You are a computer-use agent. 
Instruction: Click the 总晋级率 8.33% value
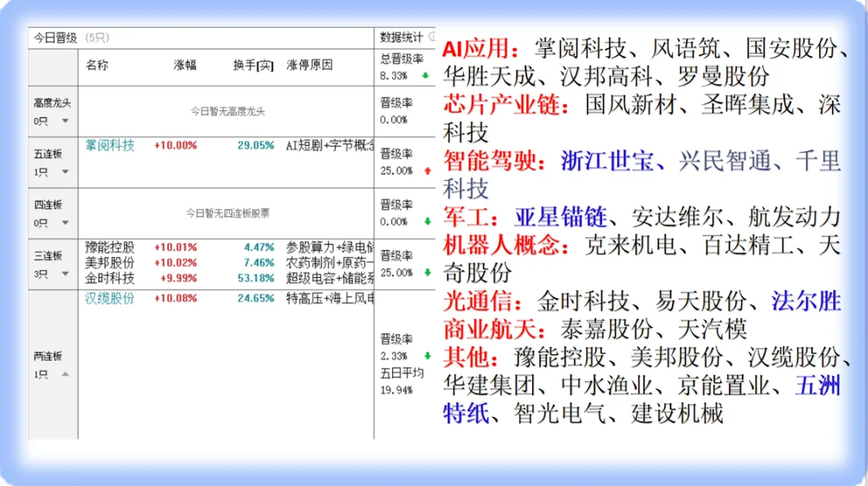(394, 76)
